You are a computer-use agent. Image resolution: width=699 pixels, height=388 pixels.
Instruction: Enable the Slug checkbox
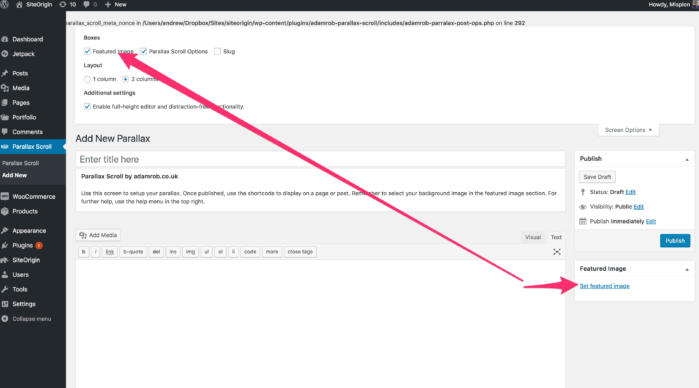pyautogui.click(x=217, y=51)
